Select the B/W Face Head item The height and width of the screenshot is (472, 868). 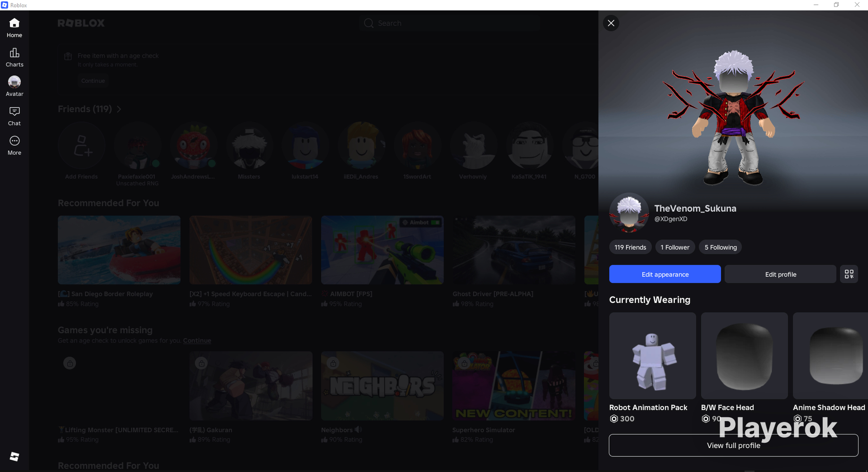(744, 356)
